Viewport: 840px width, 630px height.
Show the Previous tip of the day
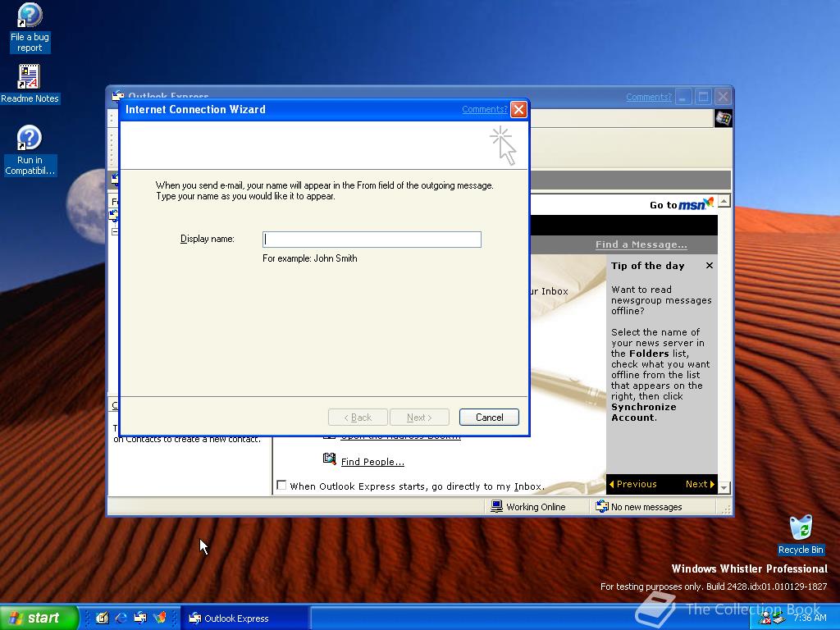tap(632, 484)
